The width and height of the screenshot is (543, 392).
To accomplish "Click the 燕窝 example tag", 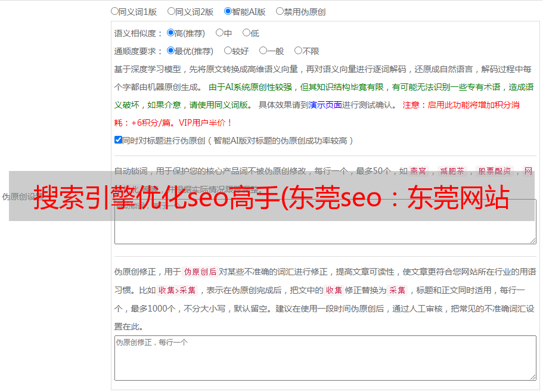I will pos(418,171).
